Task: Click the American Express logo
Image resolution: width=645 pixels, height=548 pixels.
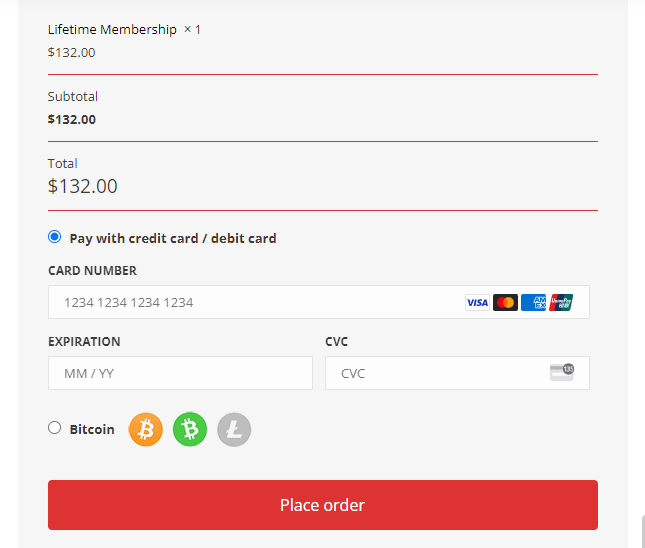Action: (x=533, y=302)
